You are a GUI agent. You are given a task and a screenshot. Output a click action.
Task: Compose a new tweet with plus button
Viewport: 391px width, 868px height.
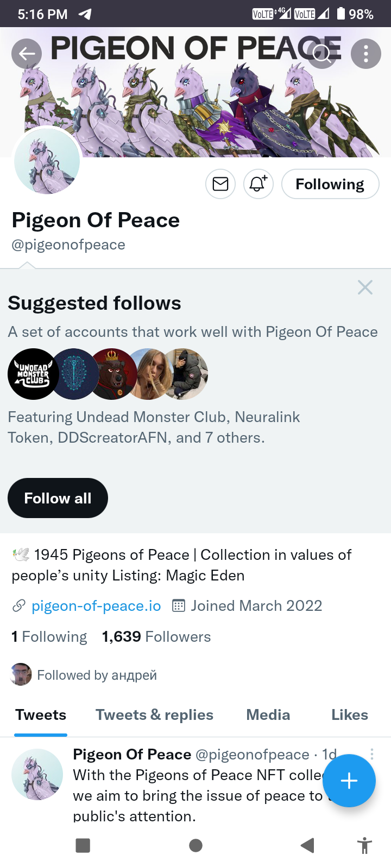(x=349, y=781)
